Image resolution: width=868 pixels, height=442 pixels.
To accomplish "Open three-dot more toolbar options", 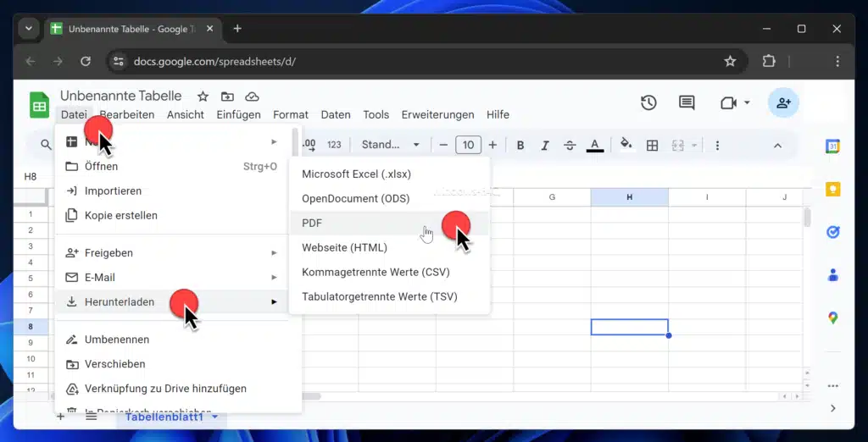I will coord(717,146).
